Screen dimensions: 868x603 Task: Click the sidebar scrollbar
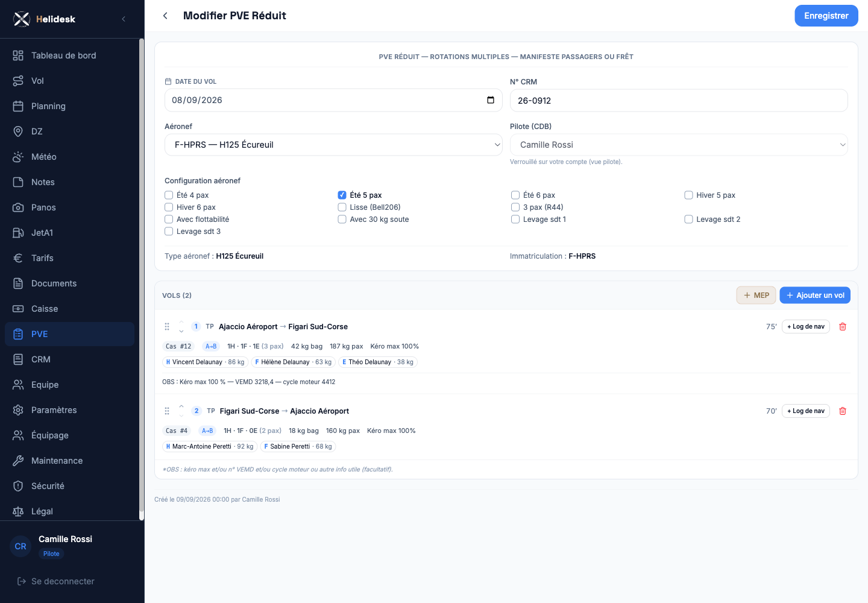pos(142,279)
